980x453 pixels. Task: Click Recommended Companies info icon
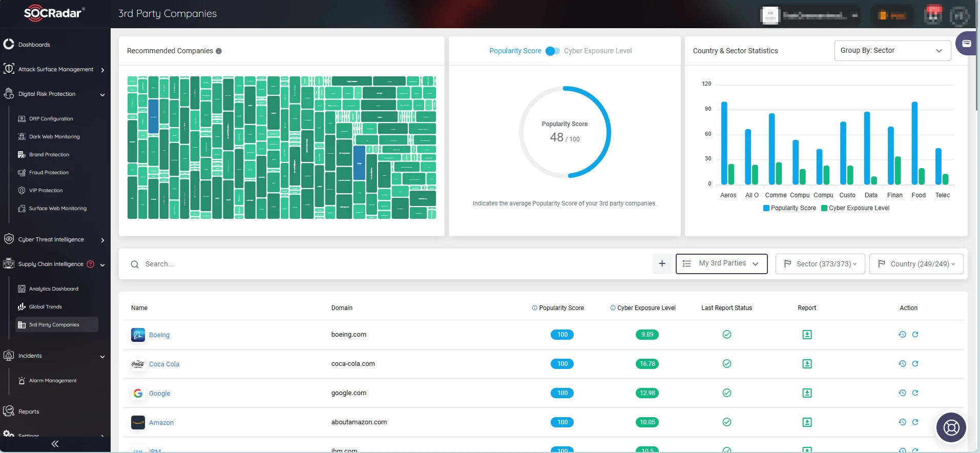pyautogui.click(x=219, y=51)
